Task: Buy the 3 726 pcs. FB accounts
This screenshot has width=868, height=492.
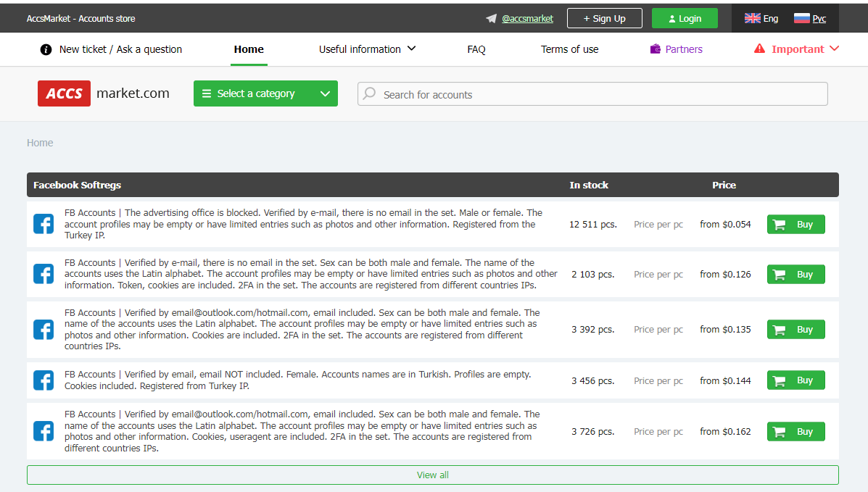Action: coord(796,431)
